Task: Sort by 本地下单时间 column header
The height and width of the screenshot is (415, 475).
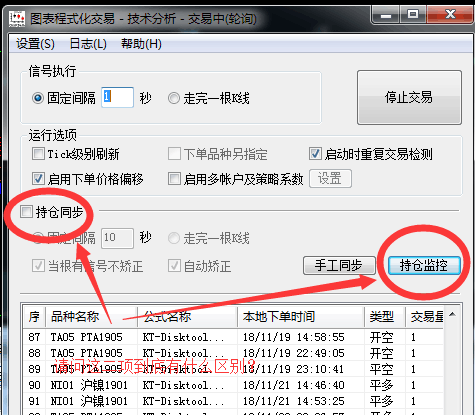Action: (301, 317)
